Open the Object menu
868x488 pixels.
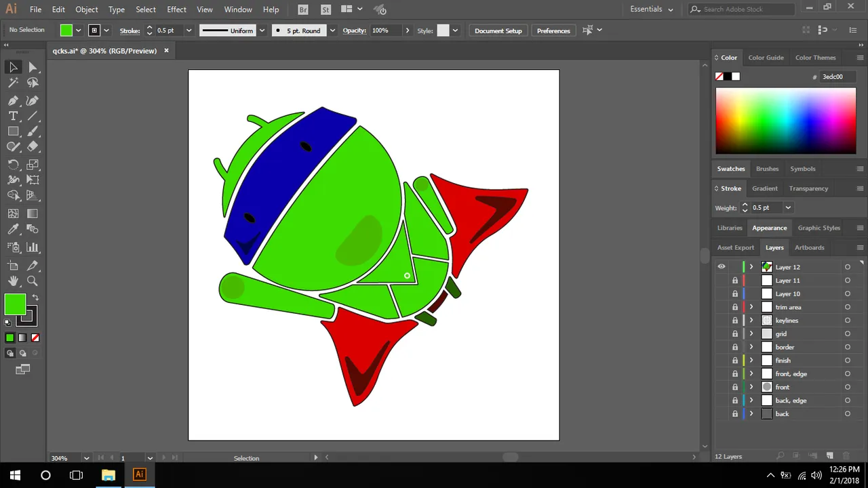[x=86, y=9]
